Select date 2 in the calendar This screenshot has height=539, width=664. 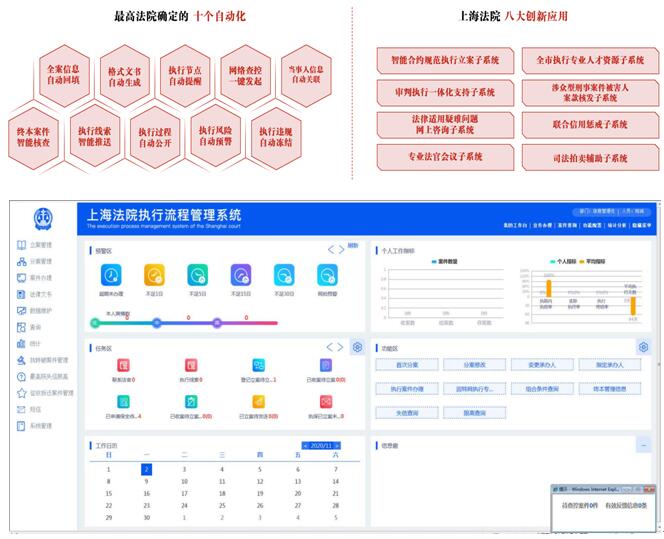pyautogui.click(x=146, y=468)
